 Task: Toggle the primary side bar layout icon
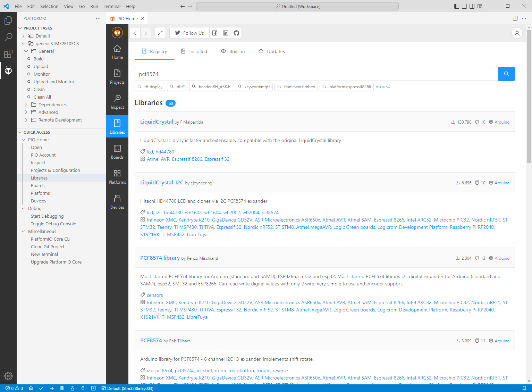(x=457, y=6)
